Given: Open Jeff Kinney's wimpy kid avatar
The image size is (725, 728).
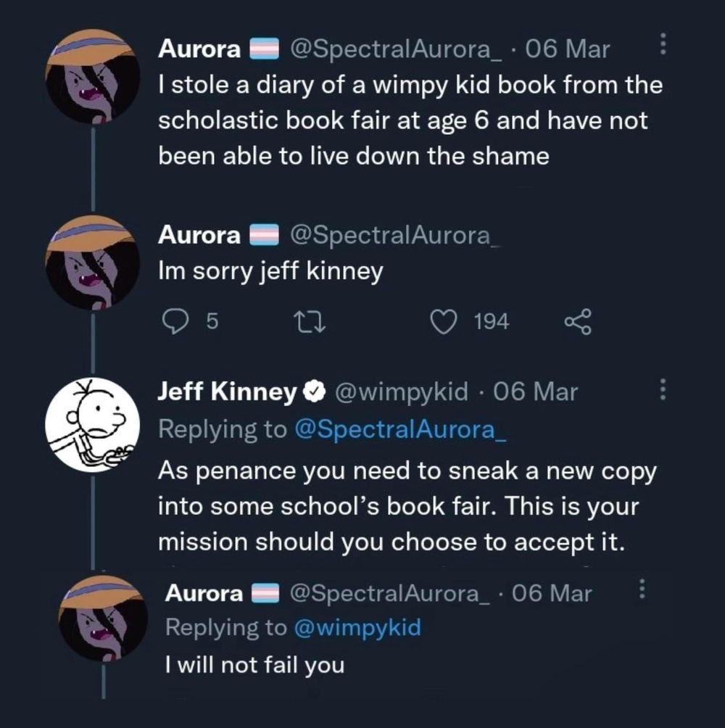Looking at the screenshot, I should pyautogui.click(x=92, y=424).
